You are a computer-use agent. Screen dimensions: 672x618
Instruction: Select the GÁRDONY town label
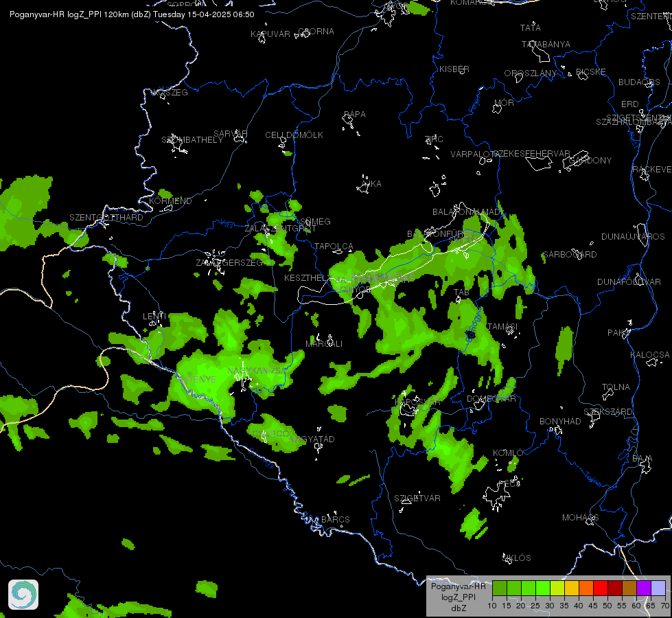point(590,161)
